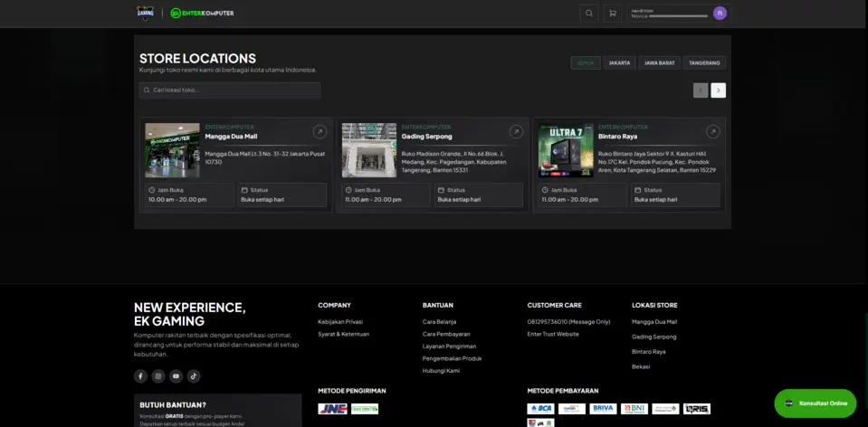Viewport: 868px width, 427px height.
Task: Open Gading Serpong store photo
Action: (x=368, y=150)
